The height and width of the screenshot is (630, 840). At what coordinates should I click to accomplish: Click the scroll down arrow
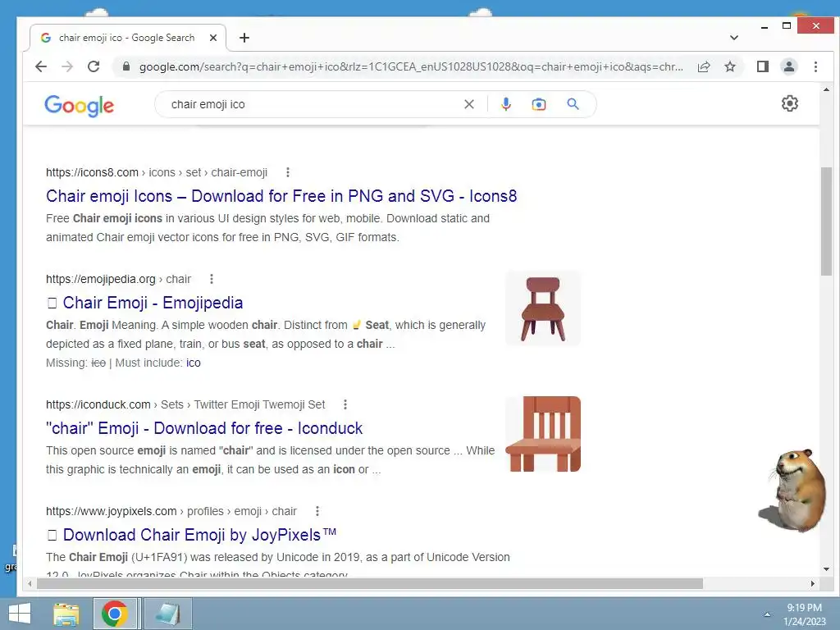[826, 569]
